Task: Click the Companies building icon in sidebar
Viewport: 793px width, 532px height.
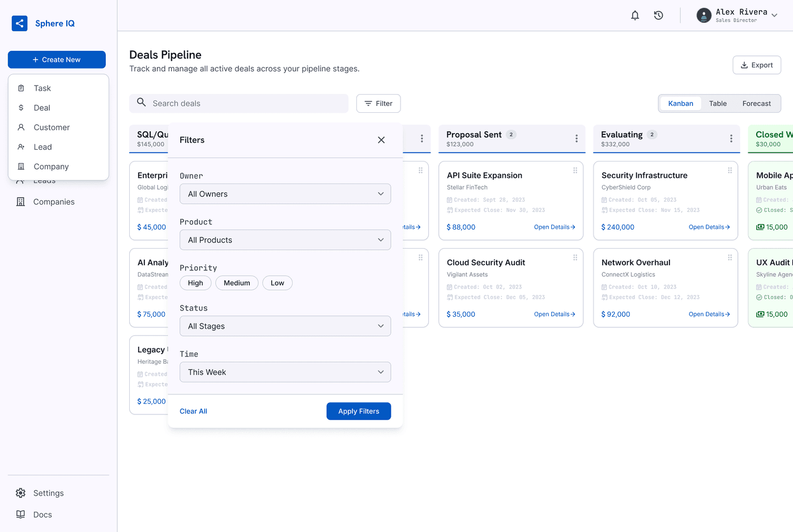Action: click(20, 202)
